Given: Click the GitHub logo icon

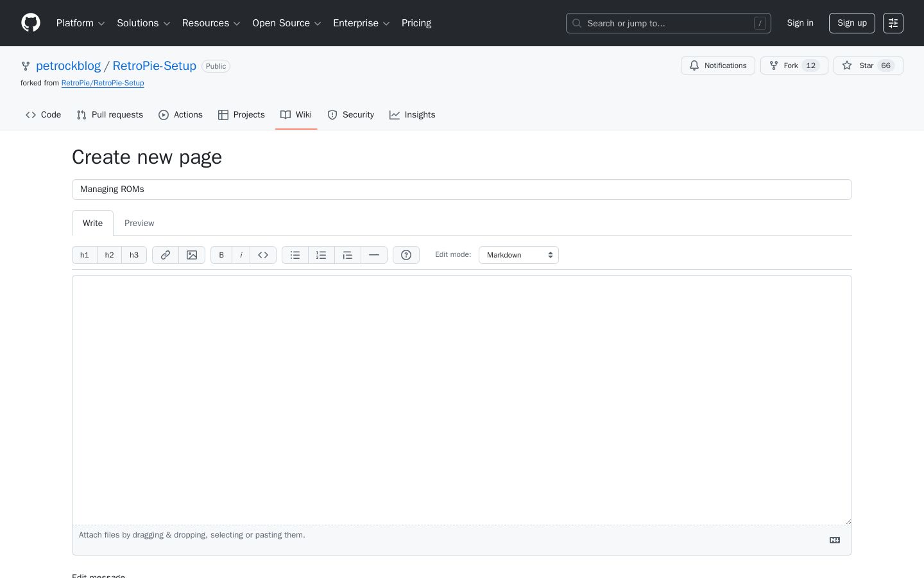Looking at the screenshot, I should [x=31, y=23].
